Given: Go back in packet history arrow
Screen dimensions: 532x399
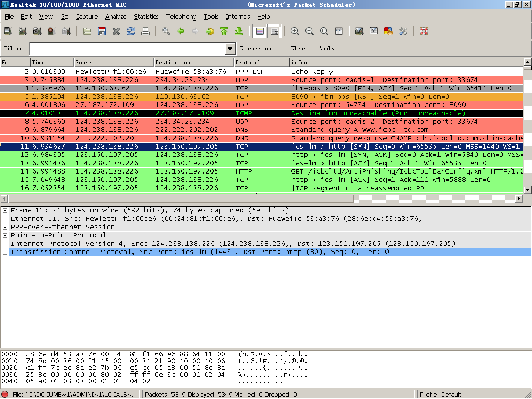Looking at the screenshot, I should (x=181, y=31).
